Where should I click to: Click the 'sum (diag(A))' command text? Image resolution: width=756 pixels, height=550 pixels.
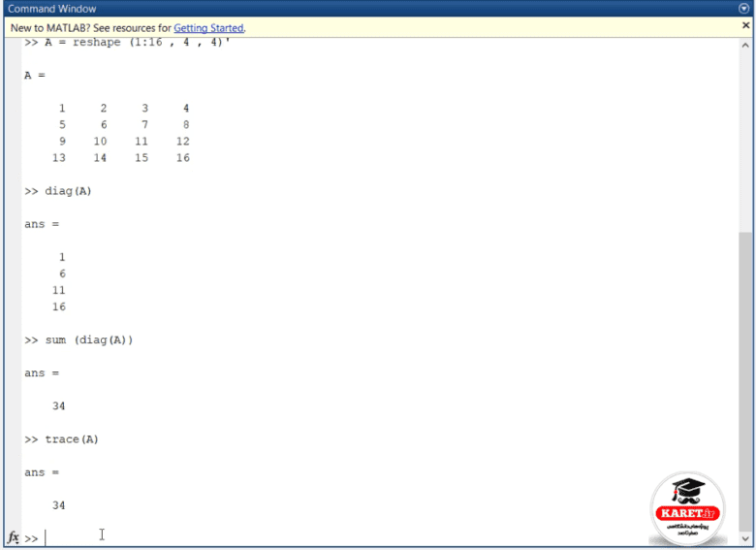point(89,340)
